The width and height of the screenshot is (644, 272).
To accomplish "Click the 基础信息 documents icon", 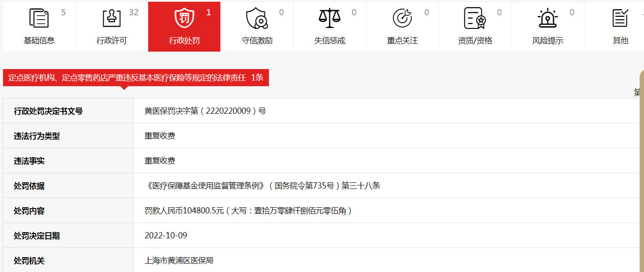I will coord(39,18).
